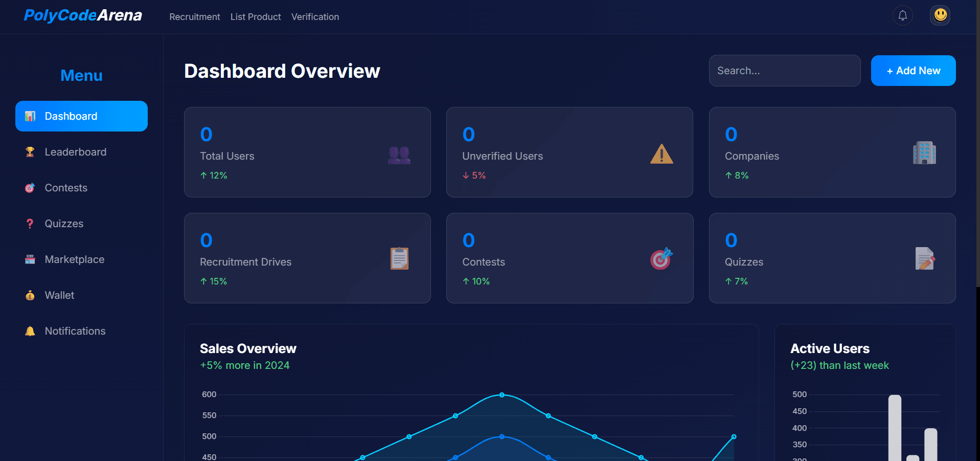Click the warning triangle icon on Unverified Users

tap(661, 154)
